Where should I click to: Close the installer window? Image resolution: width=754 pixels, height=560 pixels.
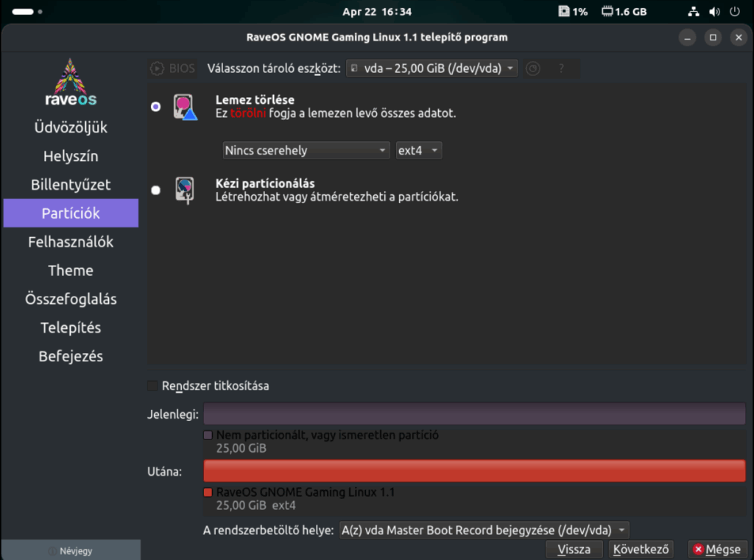click(x=739, y=38)
